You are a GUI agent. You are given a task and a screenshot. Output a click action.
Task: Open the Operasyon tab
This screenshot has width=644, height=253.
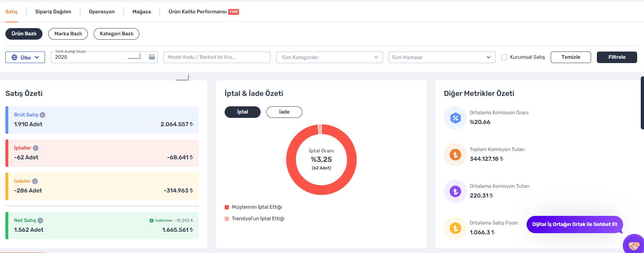tap(102, 12)
